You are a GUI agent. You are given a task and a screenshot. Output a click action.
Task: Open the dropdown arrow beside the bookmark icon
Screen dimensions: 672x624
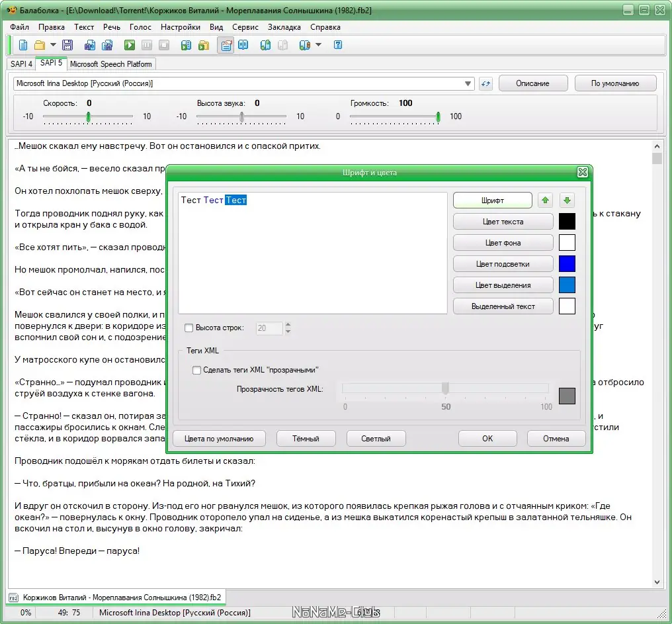click(x=318, y=45)
